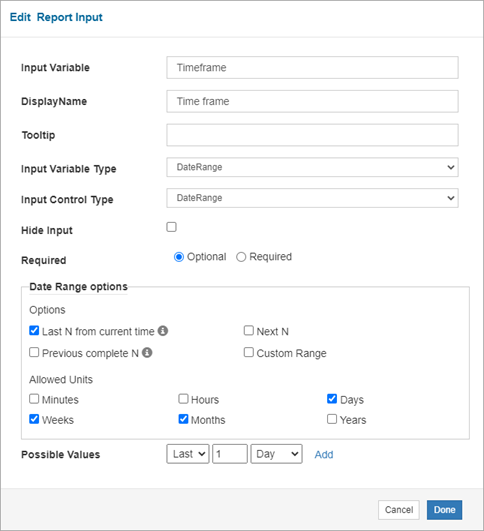Open the Input Variable Type dropdown

(312, 167)
